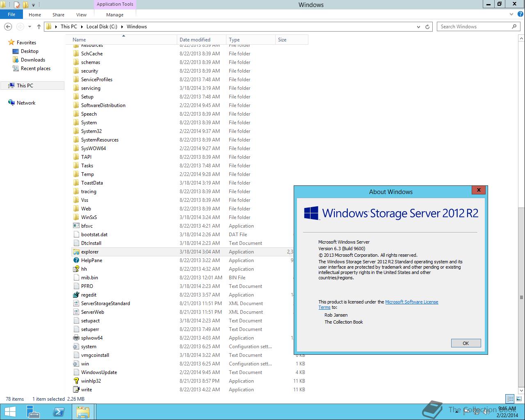
Task: Select the system configuration settings icon
Action: tap(76, 347)
